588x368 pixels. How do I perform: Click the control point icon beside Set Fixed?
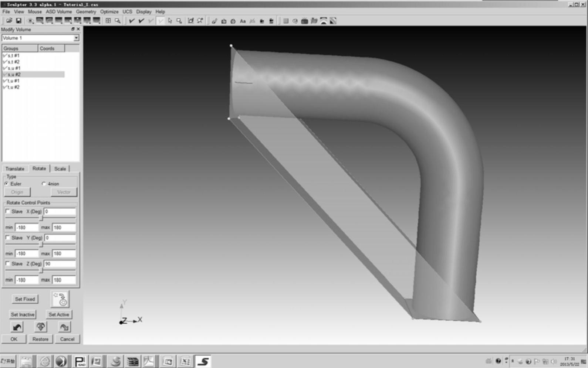click(60, 299)
